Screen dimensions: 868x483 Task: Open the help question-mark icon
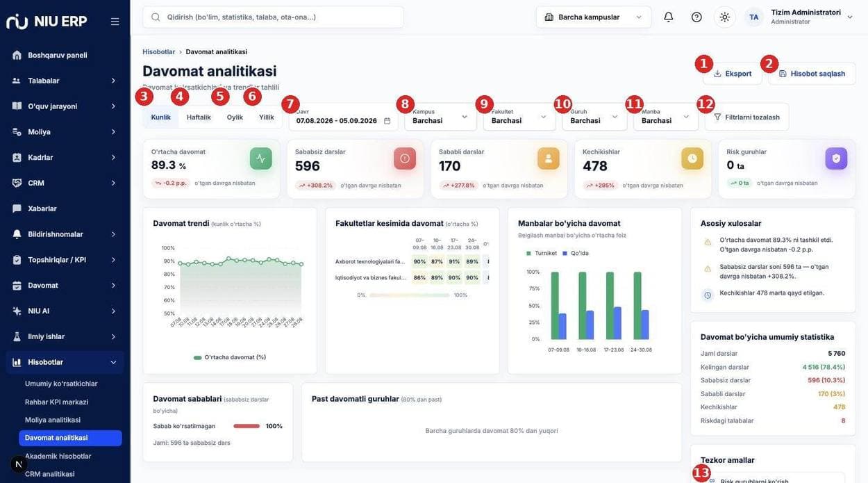(x=696, y=17)
